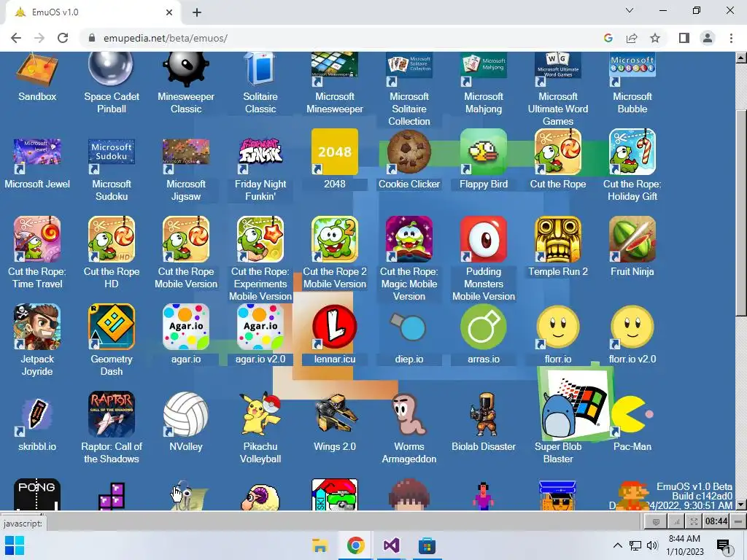Start Jetpack Joyride
Viewport: 747px width, 560px height.
37,327
